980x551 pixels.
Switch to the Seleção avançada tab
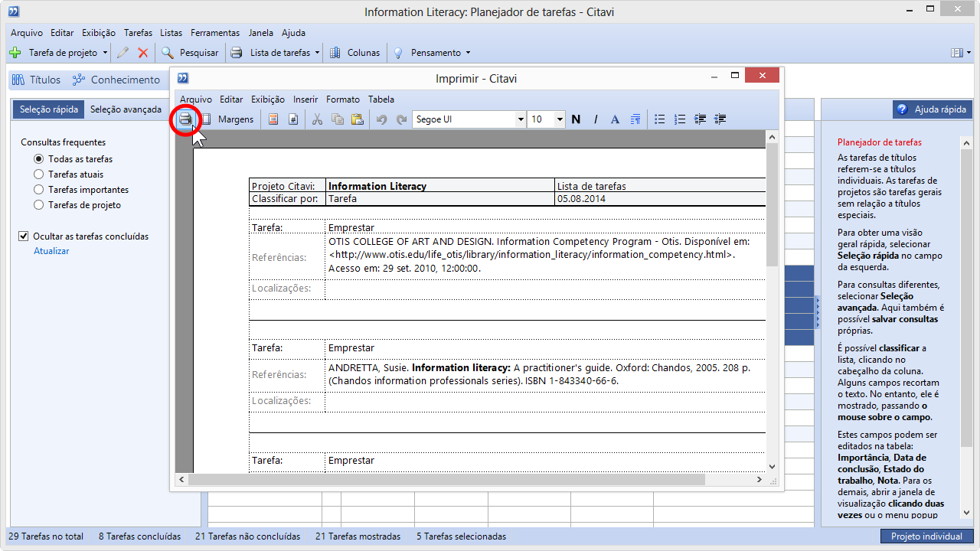(x=126, y=109)
